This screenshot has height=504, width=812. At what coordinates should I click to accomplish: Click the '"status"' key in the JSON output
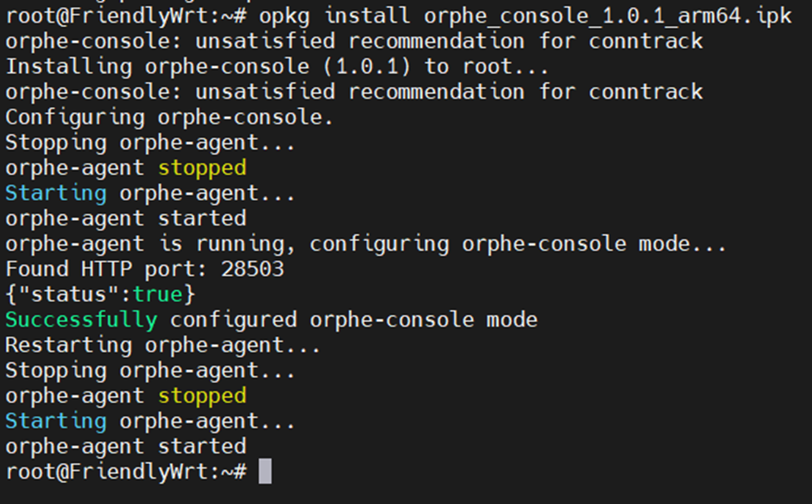pyautogui.click(x=70, y=294)
